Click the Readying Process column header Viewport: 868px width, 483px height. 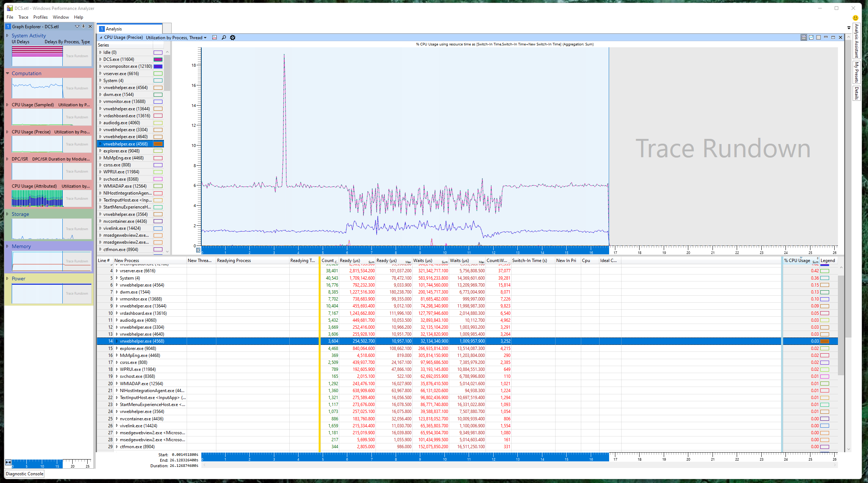[x=252, y=261]
